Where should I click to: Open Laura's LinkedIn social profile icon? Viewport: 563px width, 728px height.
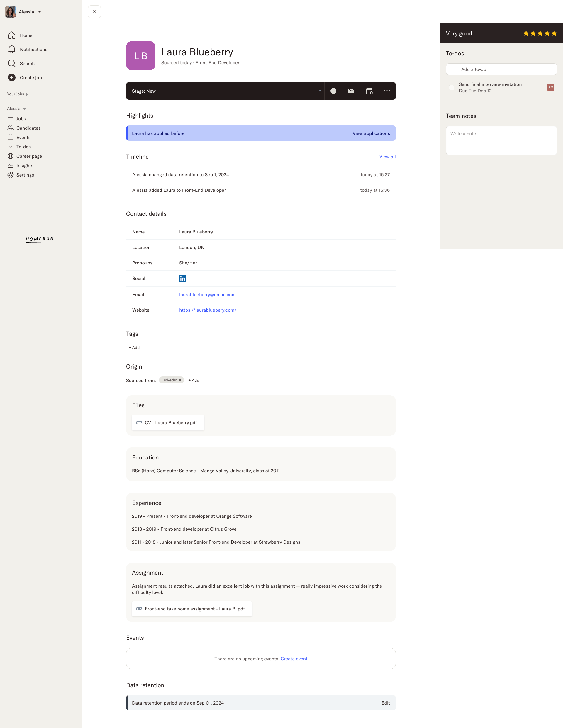[182, 278]
